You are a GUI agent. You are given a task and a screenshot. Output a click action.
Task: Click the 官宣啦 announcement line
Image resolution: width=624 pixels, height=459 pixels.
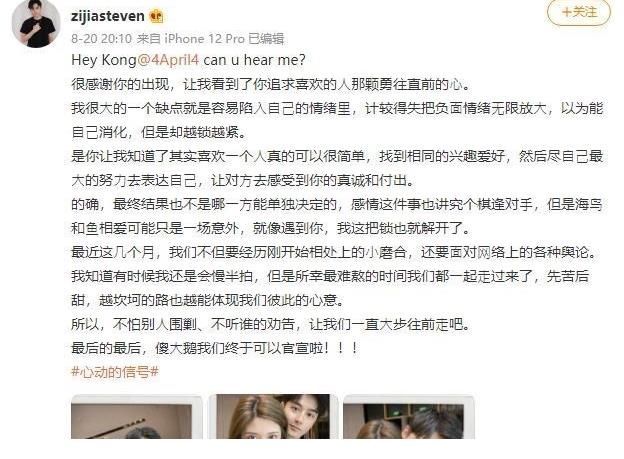coord(215,348)
